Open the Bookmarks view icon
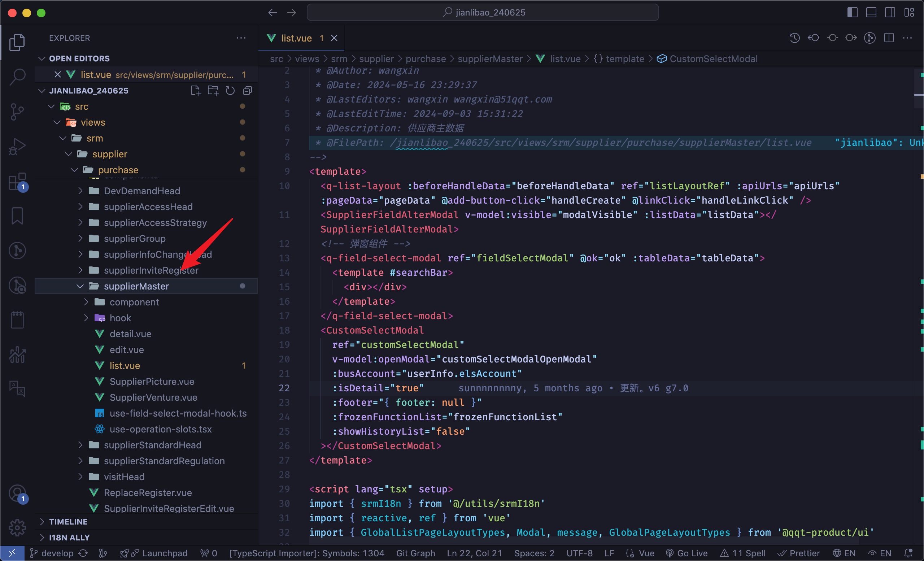 (x=17, y=216)
